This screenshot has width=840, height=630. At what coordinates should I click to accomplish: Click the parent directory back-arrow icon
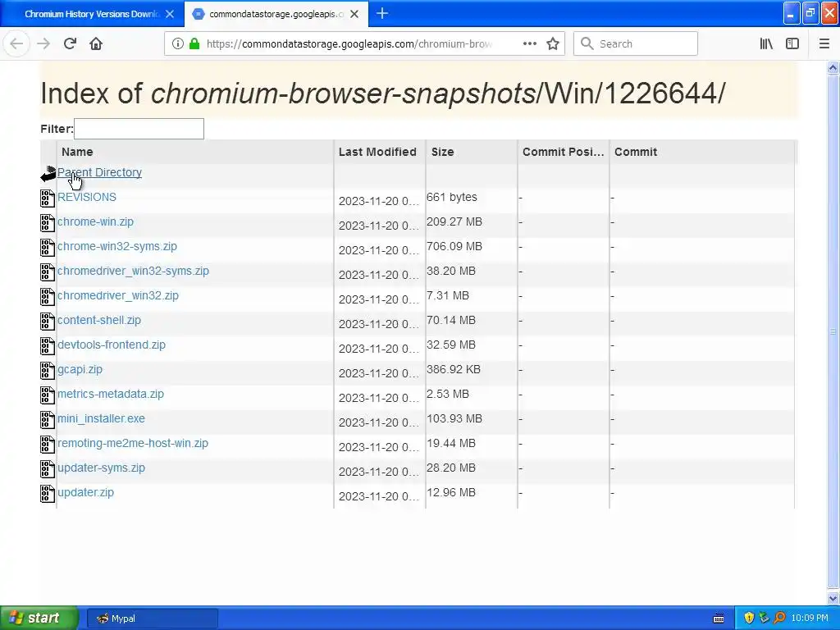point(48,174)
